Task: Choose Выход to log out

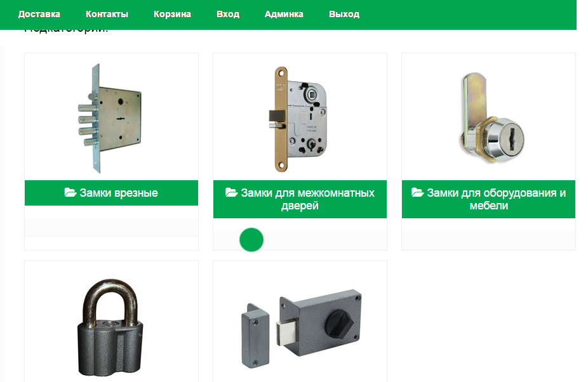Action: click(x=344, y=14)
